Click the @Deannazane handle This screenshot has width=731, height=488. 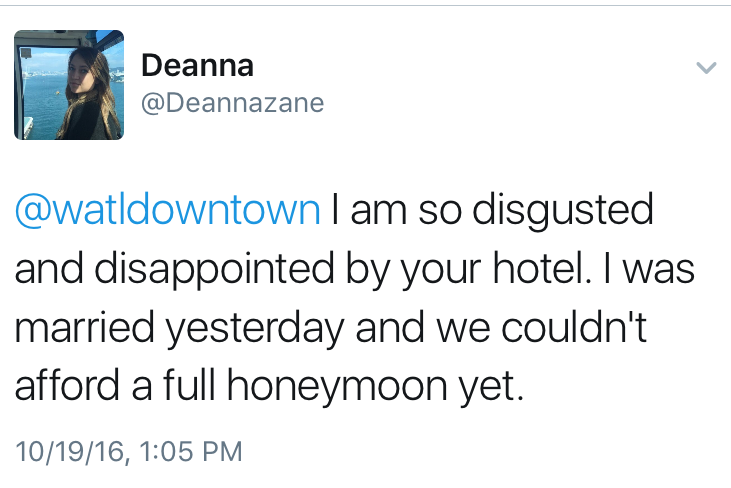pos(232,103)
